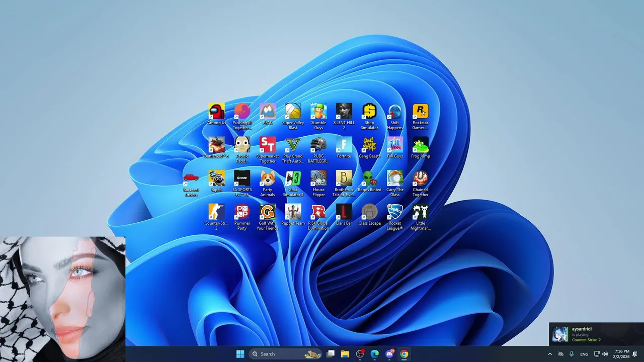Open the Pummel Party shortcut
This screenshot has height=362, width=644.
coord(242,217)
